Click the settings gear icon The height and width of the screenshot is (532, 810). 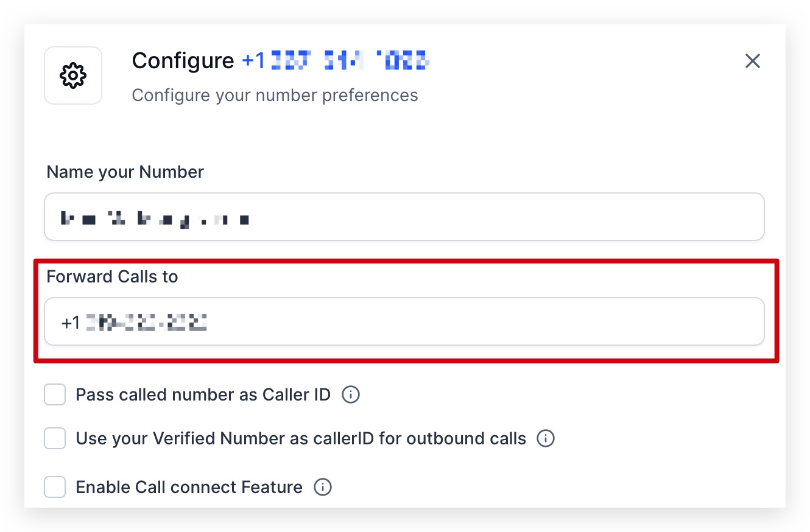tap(73, 75)
